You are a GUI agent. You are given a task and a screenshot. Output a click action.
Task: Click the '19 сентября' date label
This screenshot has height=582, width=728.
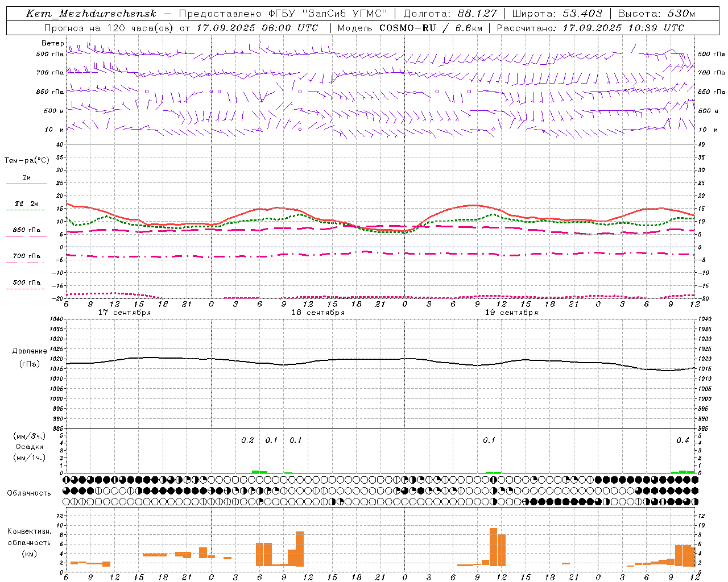pyautogui.click(x=511, y=313)
